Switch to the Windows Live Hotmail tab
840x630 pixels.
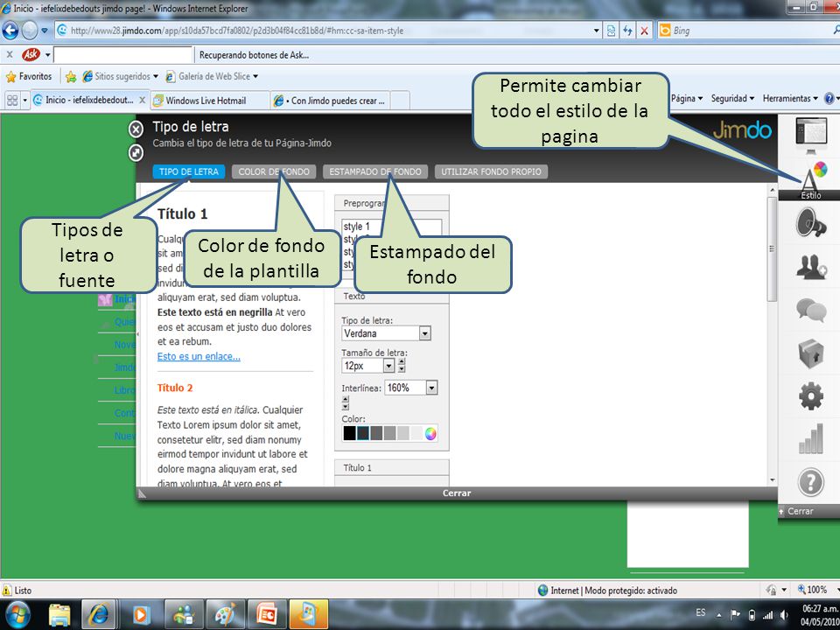(211, 100)
